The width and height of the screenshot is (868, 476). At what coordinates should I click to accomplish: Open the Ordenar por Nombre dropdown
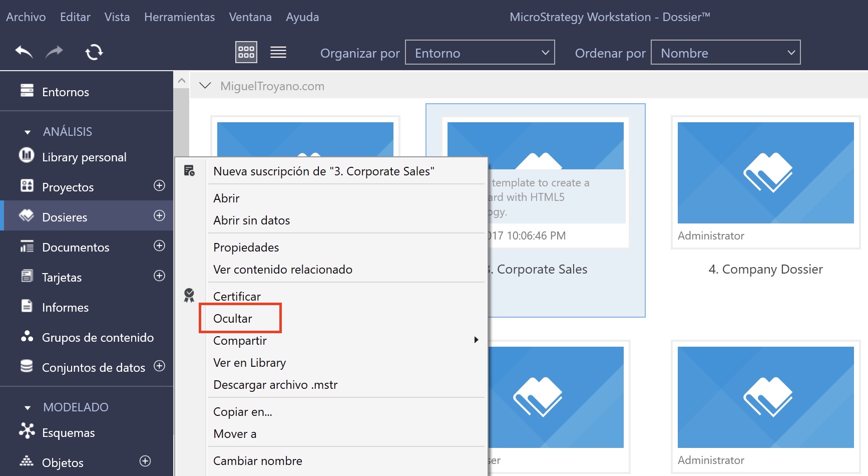pos(726,52)
